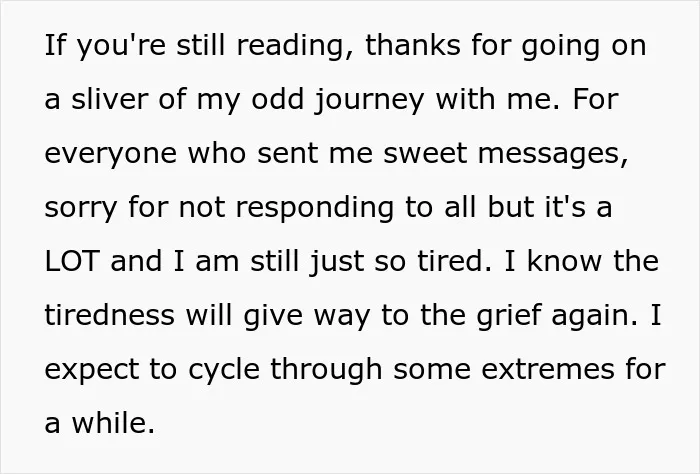The image size is (700, 474).
Task: Click the word "through"
Action: point(326,370)
